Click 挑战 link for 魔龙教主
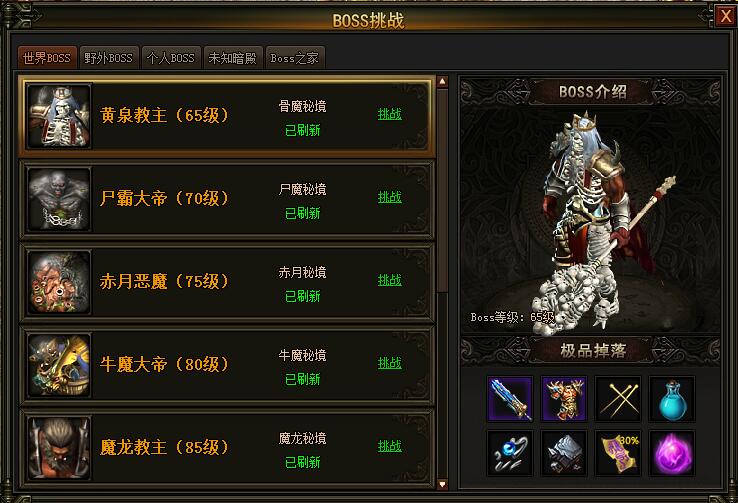The width and height of the screenshot is (738, 503). 390,446
